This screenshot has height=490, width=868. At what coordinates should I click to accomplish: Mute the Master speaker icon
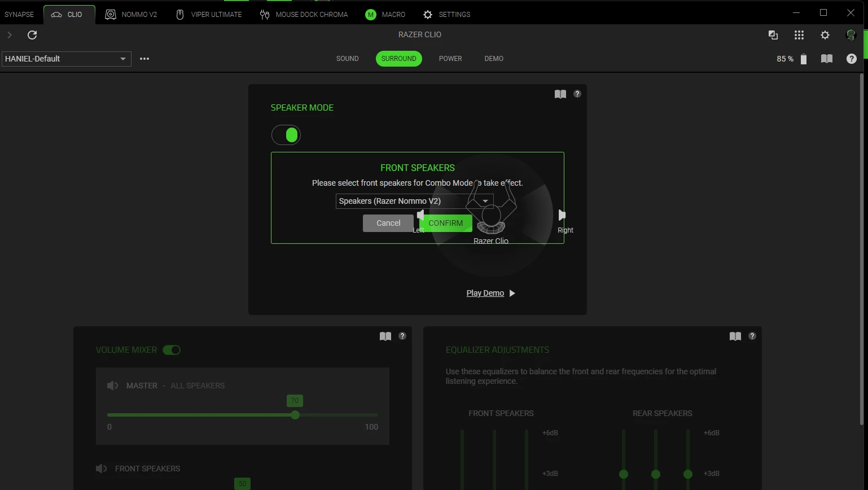click(x=113, y=386)
